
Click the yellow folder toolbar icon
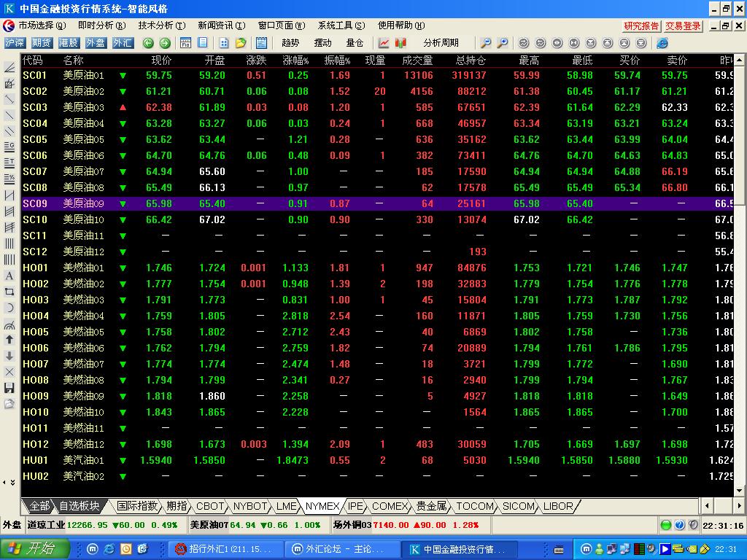tap(241, 43)
